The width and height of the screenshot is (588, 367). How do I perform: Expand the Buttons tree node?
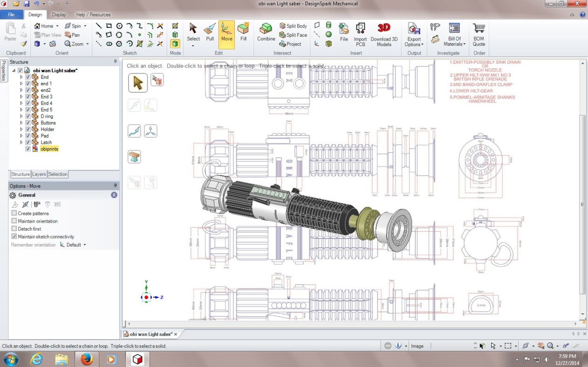[21, 123]
